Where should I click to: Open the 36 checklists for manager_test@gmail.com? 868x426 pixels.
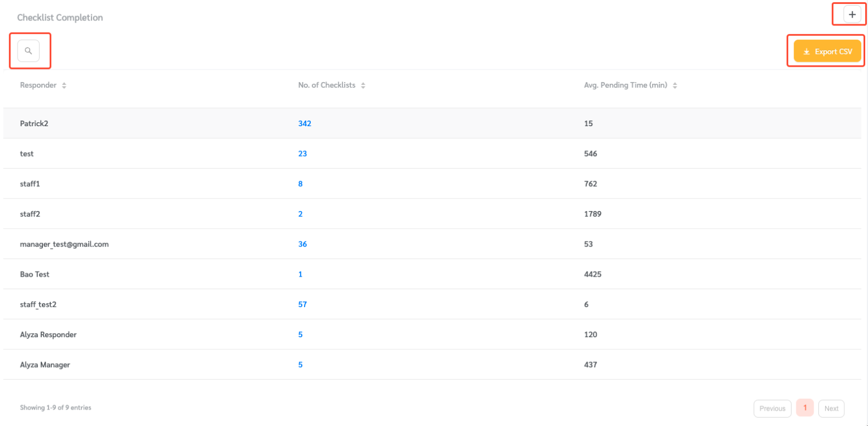click(302, 244)
